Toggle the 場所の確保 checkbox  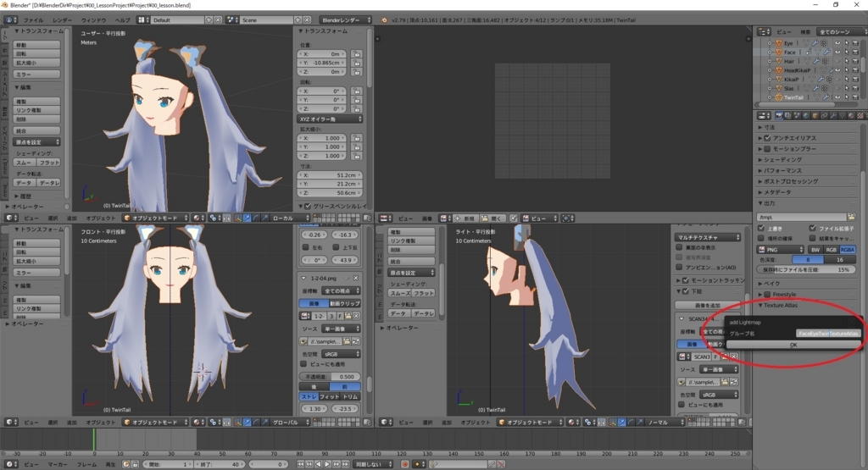tap(762, 238)
